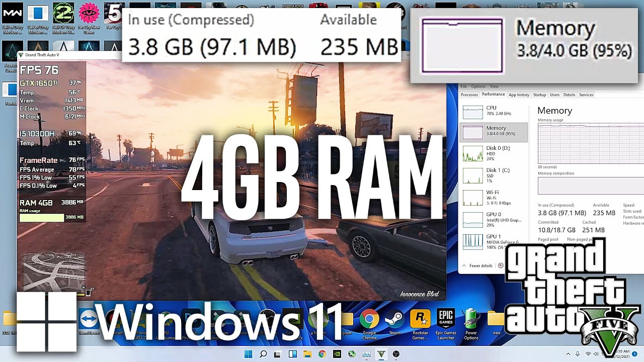Open the Call of Duty Modern Warfare 2 desktop icon
The image size is (644, 362).
click(63, 19)
